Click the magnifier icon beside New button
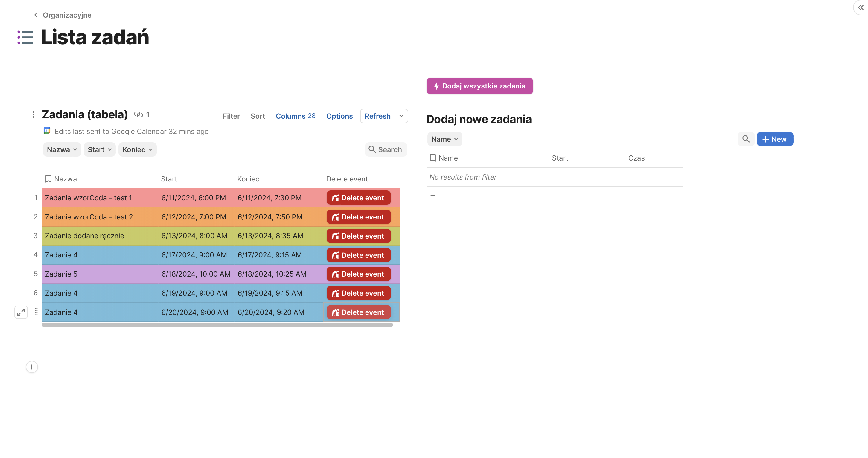 (746, 139)
